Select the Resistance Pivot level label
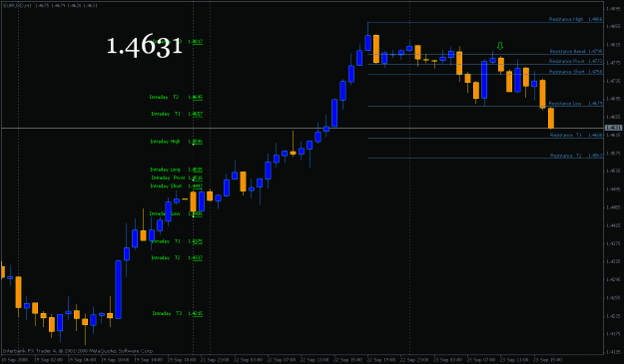Viewport: 624px width, 364px height. (x=575, y=61)
